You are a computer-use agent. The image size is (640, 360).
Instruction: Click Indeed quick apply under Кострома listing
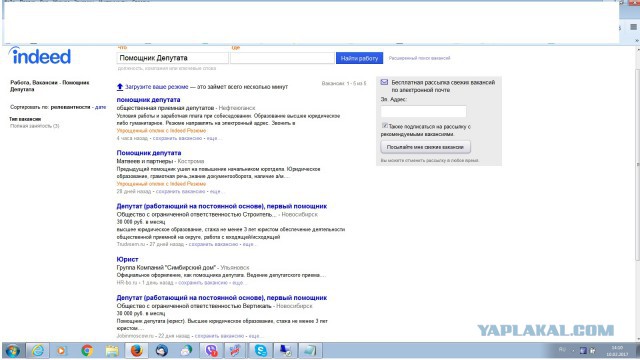click(x=161, y=184)
